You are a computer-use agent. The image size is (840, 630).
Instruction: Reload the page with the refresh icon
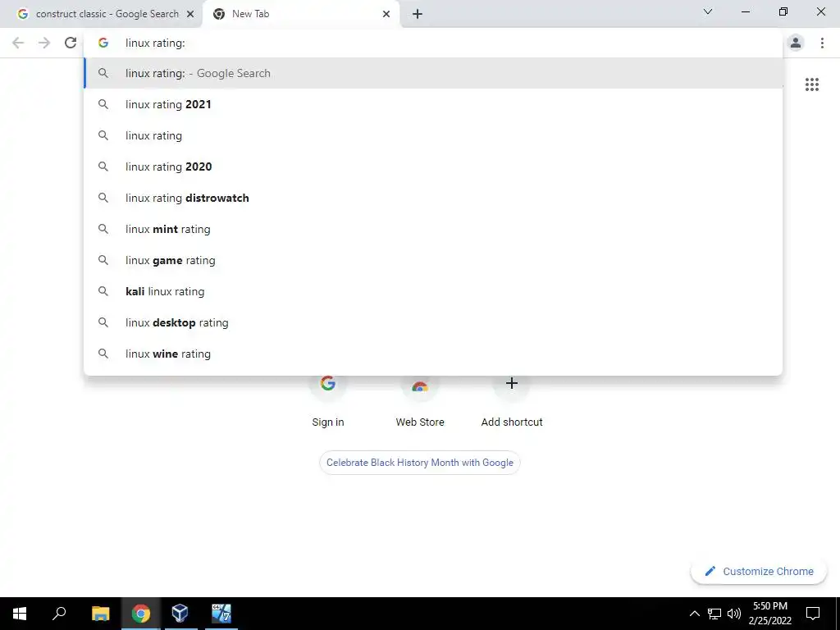[x=71, y=43]
